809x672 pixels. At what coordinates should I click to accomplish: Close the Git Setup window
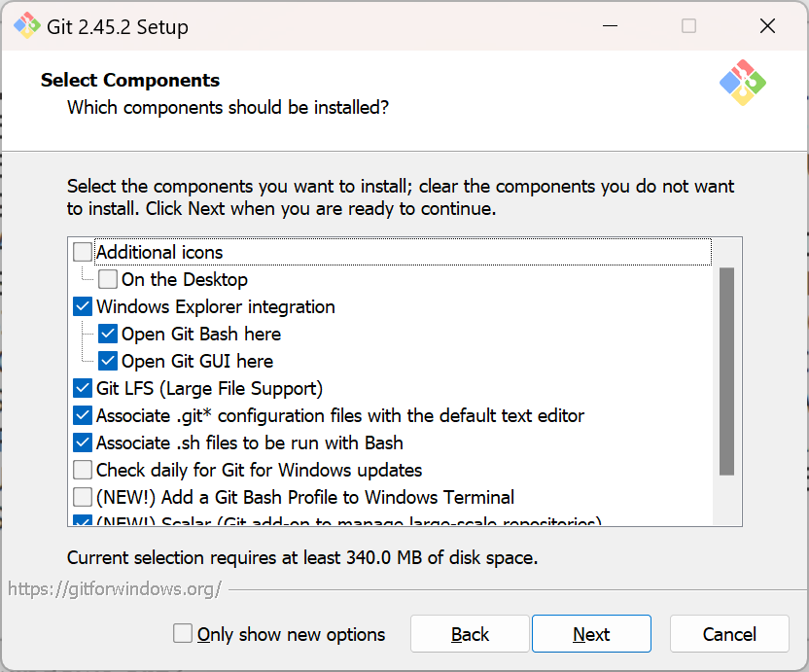point(767,26)
